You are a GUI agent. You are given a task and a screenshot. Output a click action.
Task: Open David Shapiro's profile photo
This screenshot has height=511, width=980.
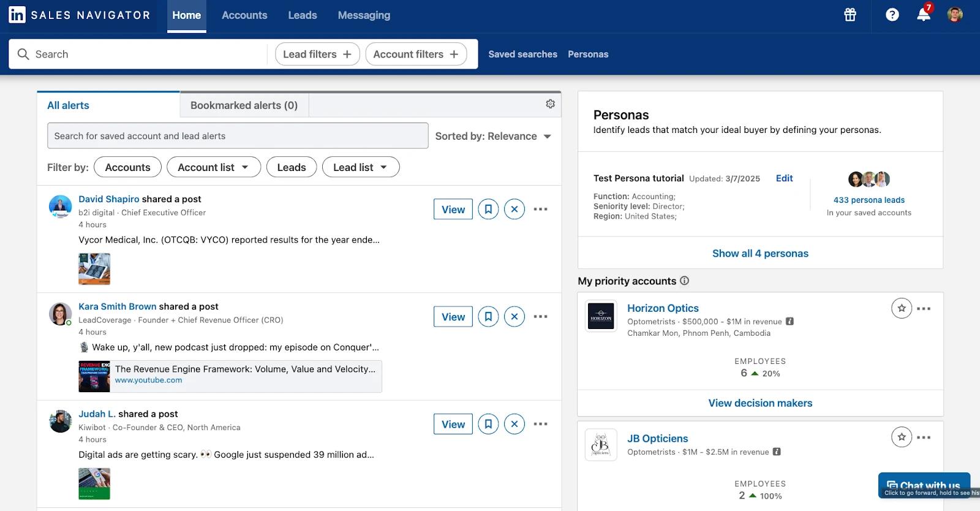[61, 206]
